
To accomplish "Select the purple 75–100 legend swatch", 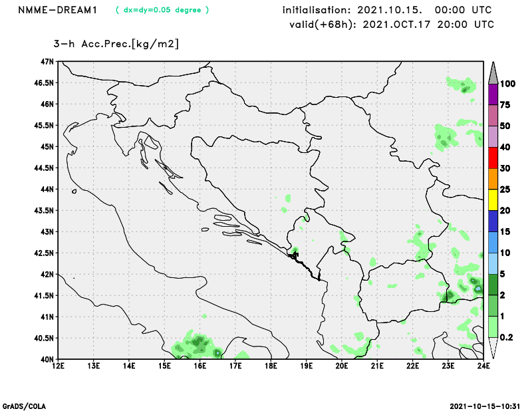I will 493,94.
